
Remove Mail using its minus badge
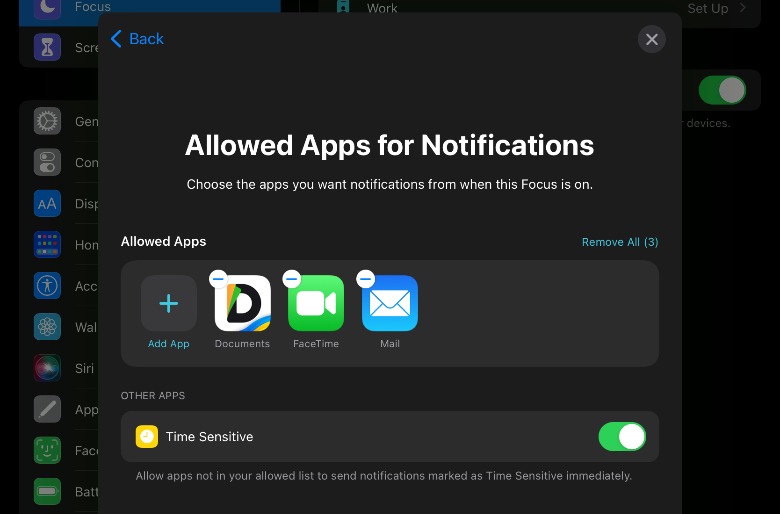pyautogui.click(x=366, y=279)
